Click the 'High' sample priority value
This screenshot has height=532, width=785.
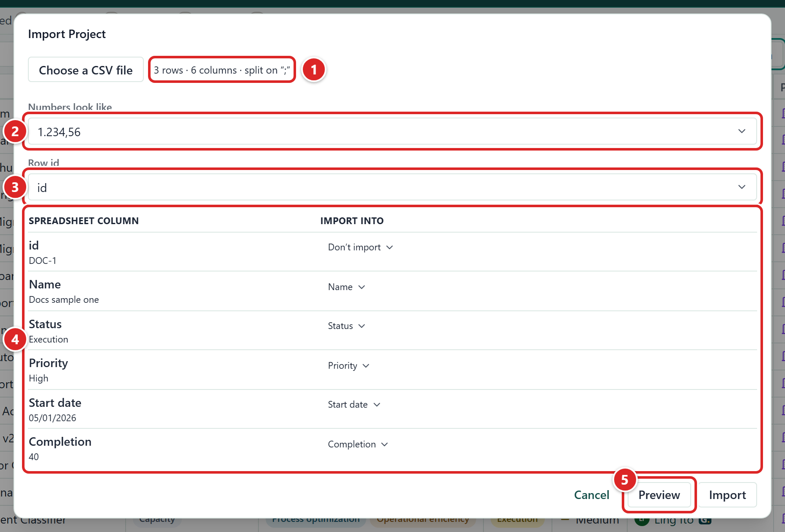coord(38,378)
